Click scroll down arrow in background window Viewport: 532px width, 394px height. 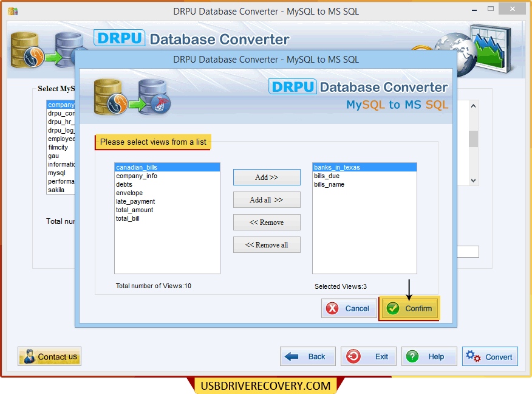click(473, 181)
